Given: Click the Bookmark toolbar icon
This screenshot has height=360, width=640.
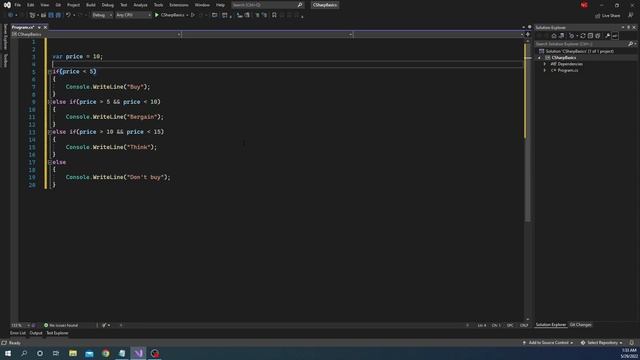Looking at the screenshot, I should (274, 15).
